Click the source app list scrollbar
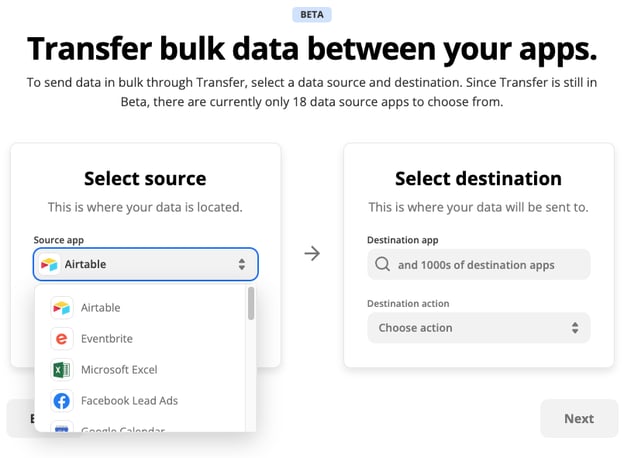 tap(250, 304)
